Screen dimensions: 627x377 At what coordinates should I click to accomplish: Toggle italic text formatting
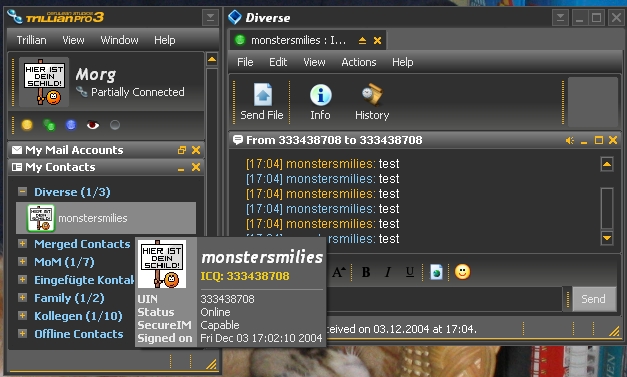coord(387,272)
